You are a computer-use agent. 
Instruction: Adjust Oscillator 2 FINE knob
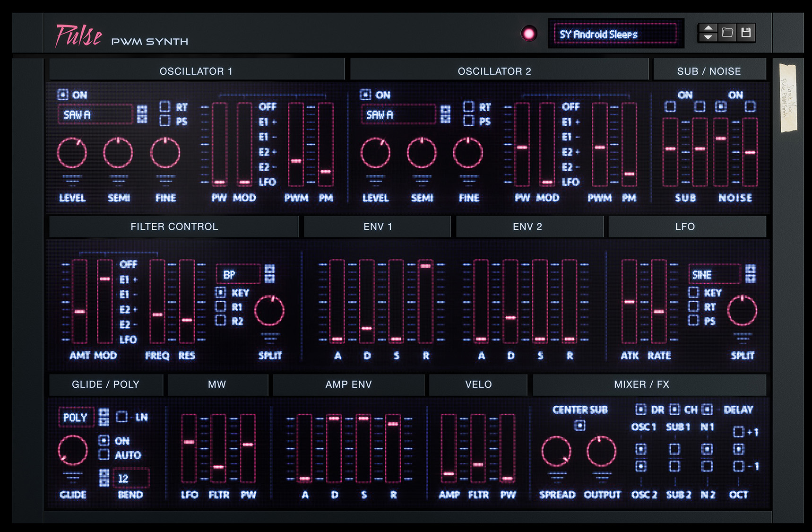tap(468, 153)
